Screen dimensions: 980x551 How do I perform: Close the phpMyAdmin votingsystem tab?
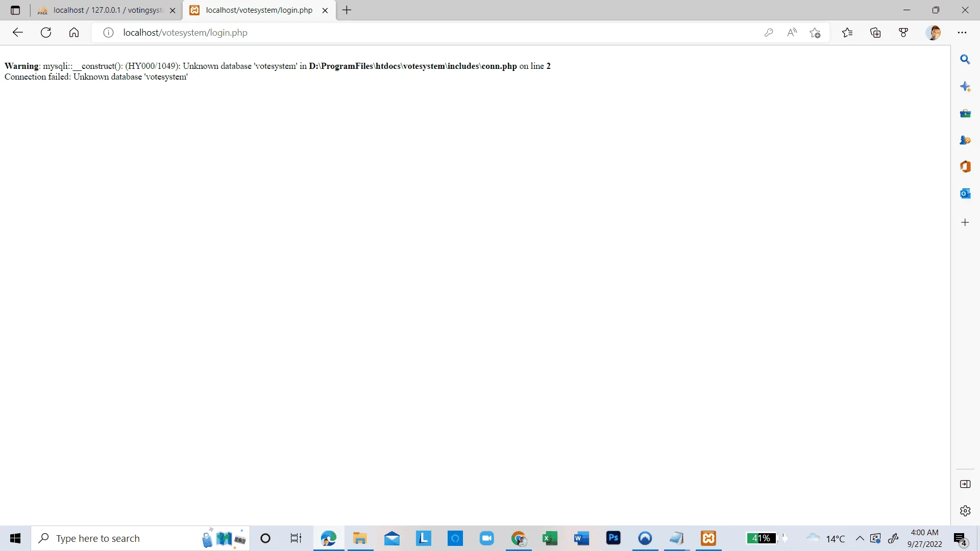point(173,10)
